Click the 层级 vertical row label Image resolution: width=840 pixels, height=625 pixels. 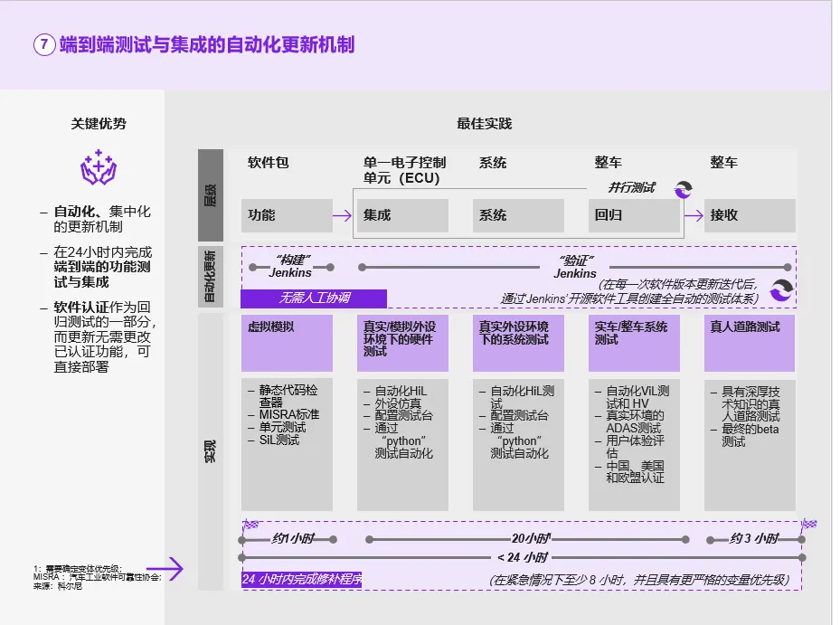tap(210, 194)
